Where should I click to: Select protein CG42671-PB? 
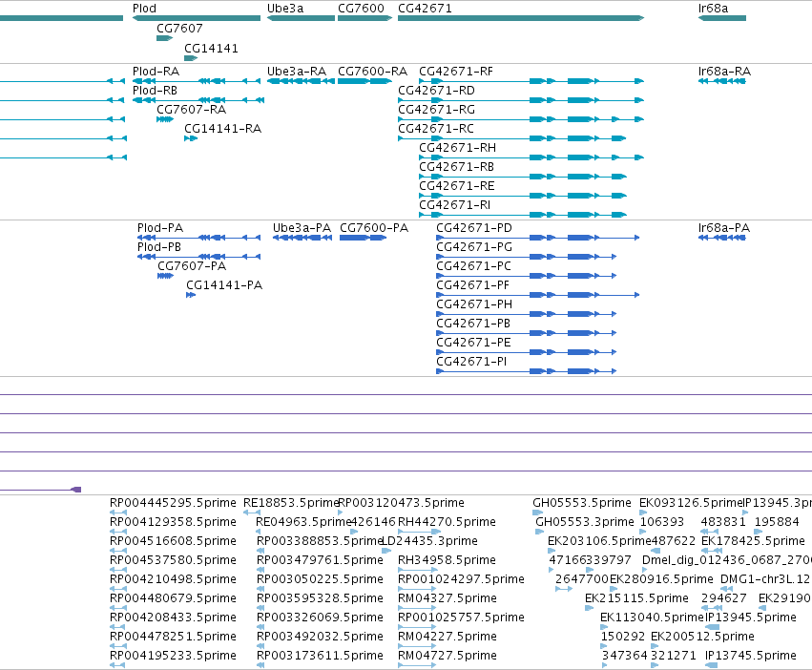[526, 333]
